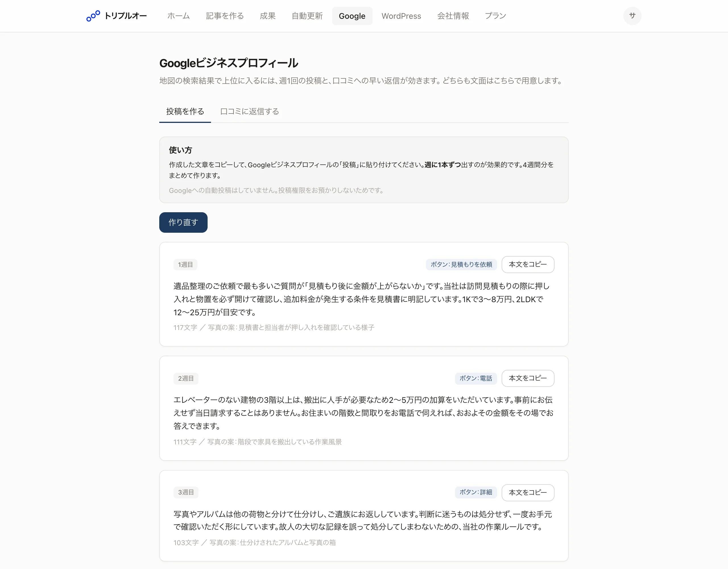The image size is (728, 569).
Task: Click the 117文字 photo suggestion line
Action: point(274,327)
